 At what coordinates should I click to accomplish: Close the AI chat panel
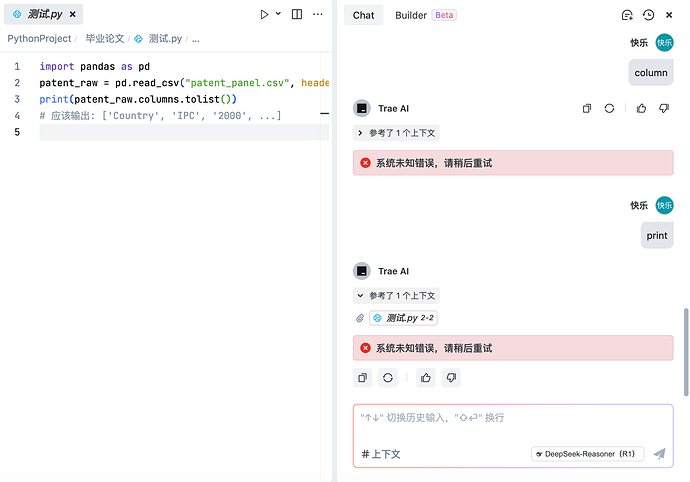pos(669,15)
